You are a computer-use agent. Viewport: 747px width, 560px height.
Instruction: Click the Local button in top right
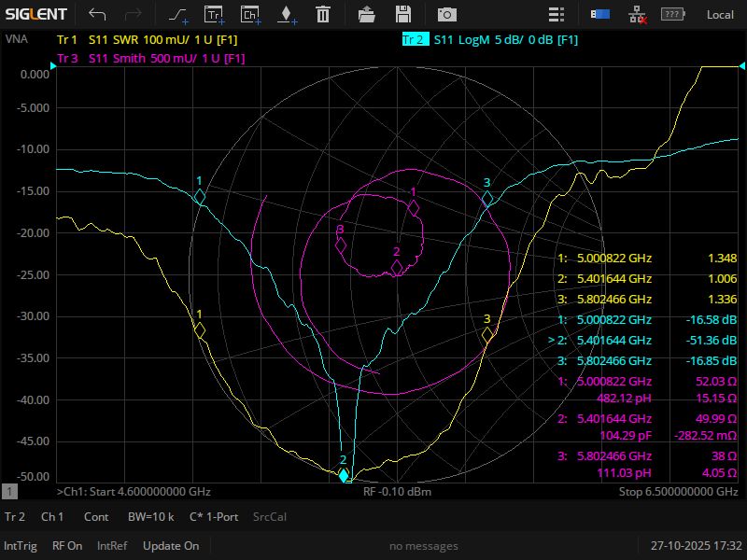click(720, 14)
